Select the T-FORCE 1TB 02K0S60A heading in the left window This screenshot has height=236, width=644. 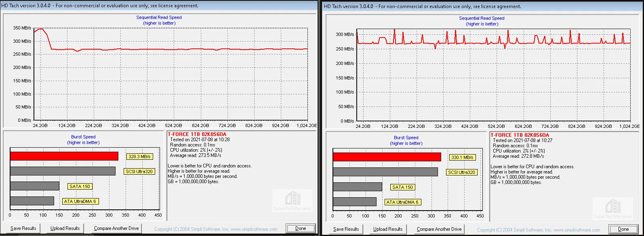(197, 134)
